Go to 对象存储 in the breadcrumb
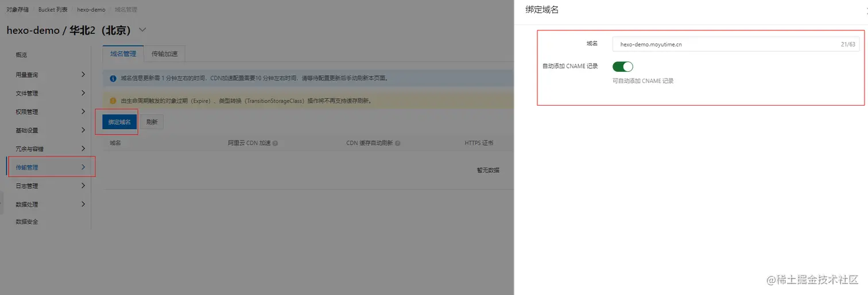This screenshot has width=868, height=295. tap(18, 10)
